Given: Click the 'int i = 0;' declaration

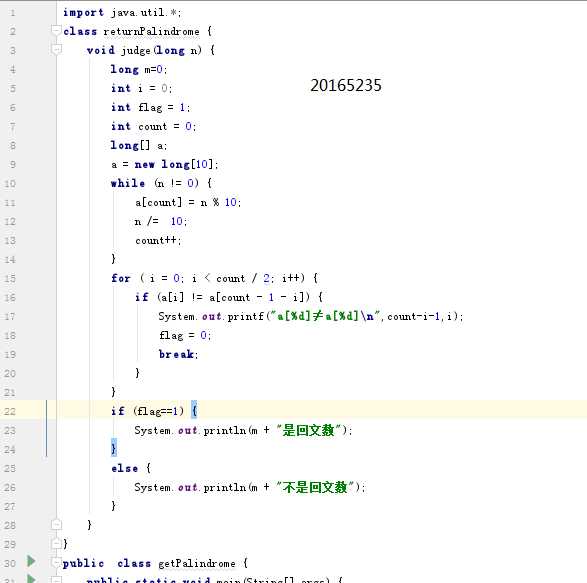Looking at the screenshot, I should click(x=141, y=88).
